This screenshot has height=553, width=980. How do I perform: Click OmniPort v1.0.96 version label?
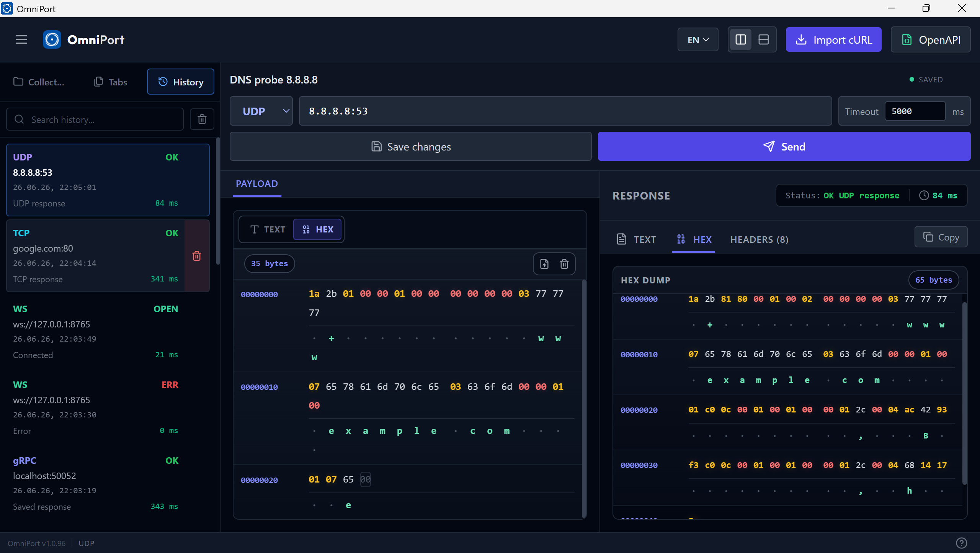click(36, 543)
